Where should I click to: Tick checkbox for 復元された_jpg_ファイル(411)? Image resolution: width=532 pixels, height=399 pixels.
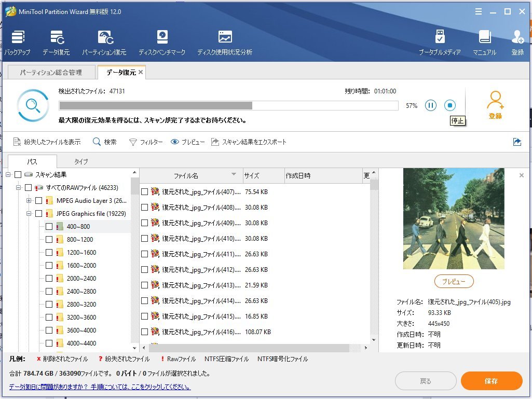(x=144, y=254)
